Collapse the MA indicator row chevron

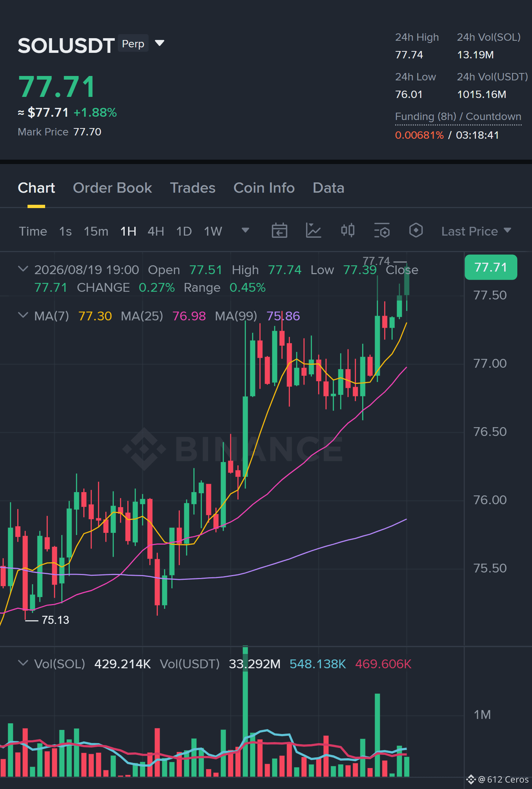coord(23,315)
